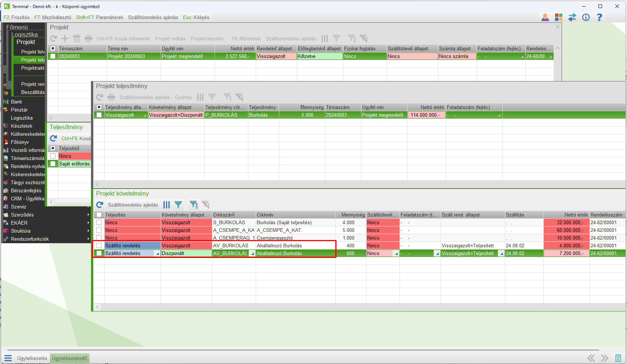Open the Készletek menu item
This screenshot has height=364, width=627.
(x=22, y=126)
